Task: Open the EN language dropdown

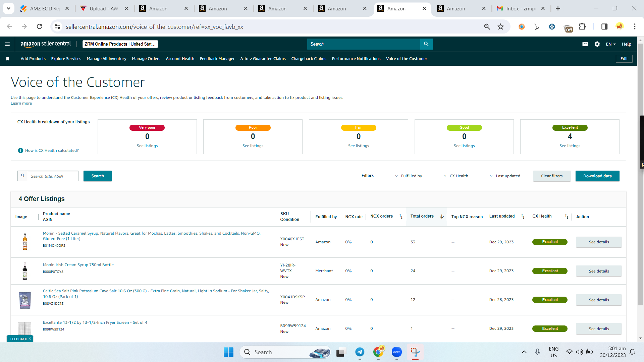Action: pos(610,44)
